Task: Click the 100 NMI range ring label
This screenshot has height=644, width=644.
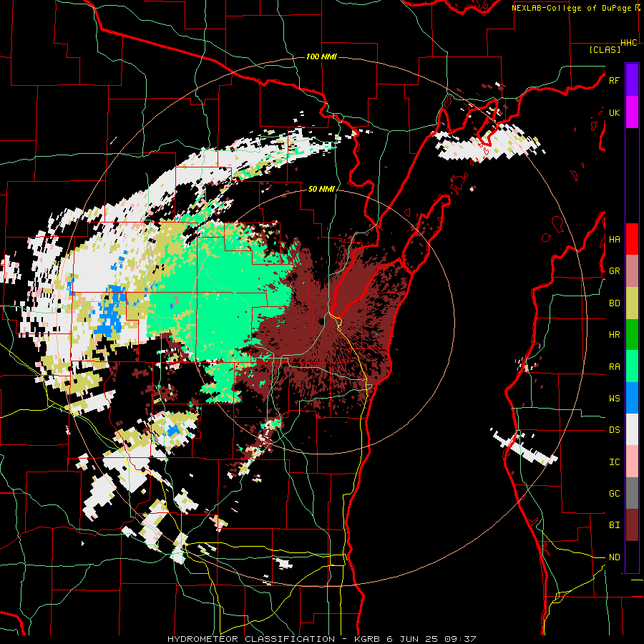Action: [x=321, y=57]
